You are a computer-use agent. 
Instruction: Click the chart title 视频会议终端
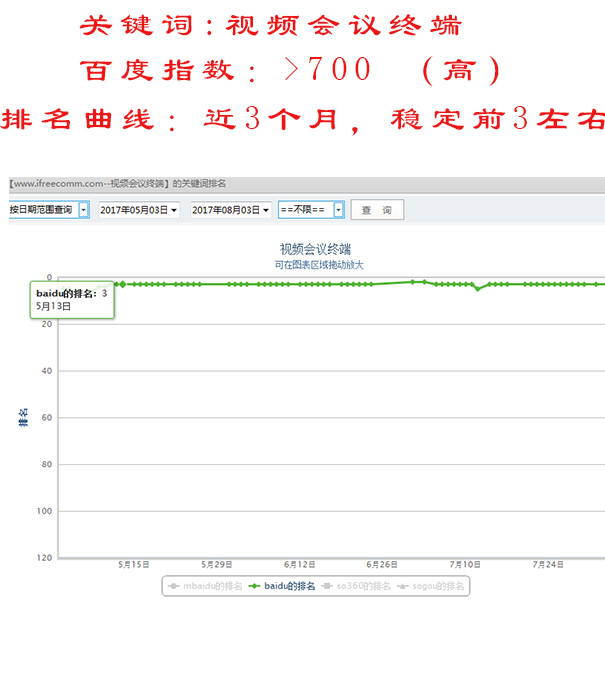point(315,248)
